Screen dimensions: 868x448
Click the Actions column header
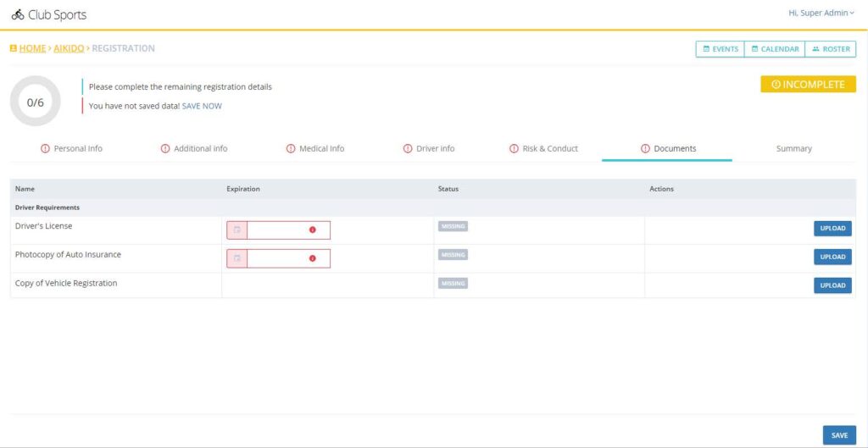[x=661, y=189]
